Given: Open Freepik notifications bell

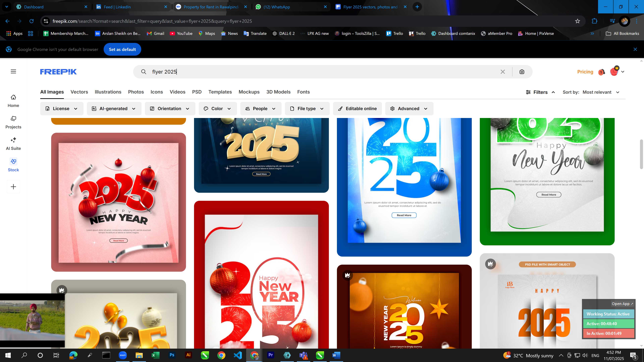Looking at the screenshot, I should (602, 72).
